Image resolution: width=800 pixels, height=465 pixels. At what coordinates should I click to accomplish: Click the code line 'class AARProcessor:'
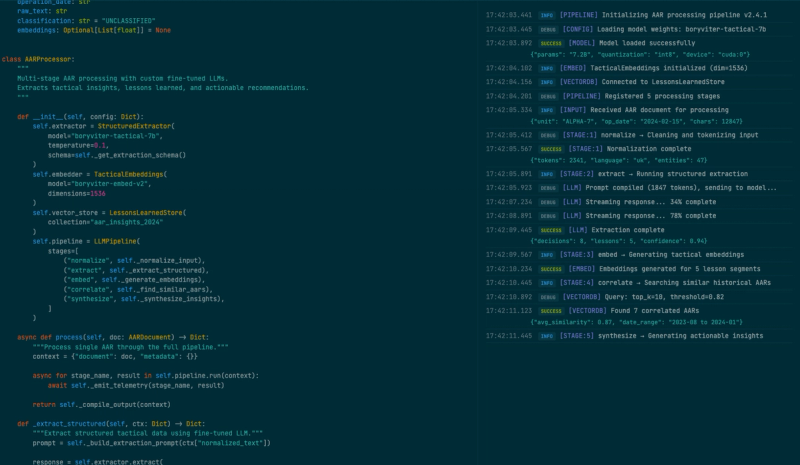click(x=38, y=59)
